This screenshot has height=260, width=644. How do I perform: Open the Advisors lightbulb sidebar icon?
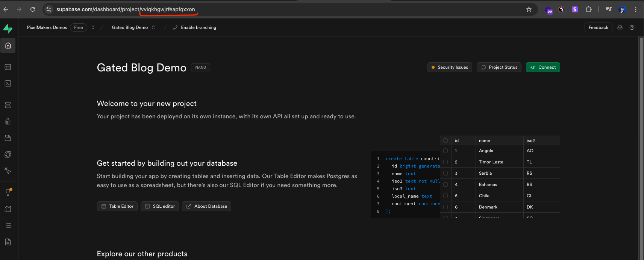tap(8, 192)
